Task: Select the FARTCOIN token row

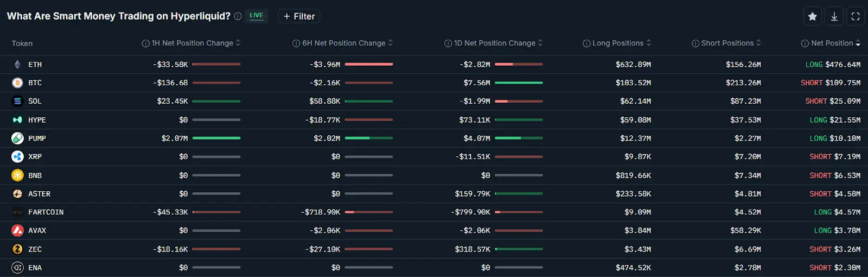Action: coord(46,212)
